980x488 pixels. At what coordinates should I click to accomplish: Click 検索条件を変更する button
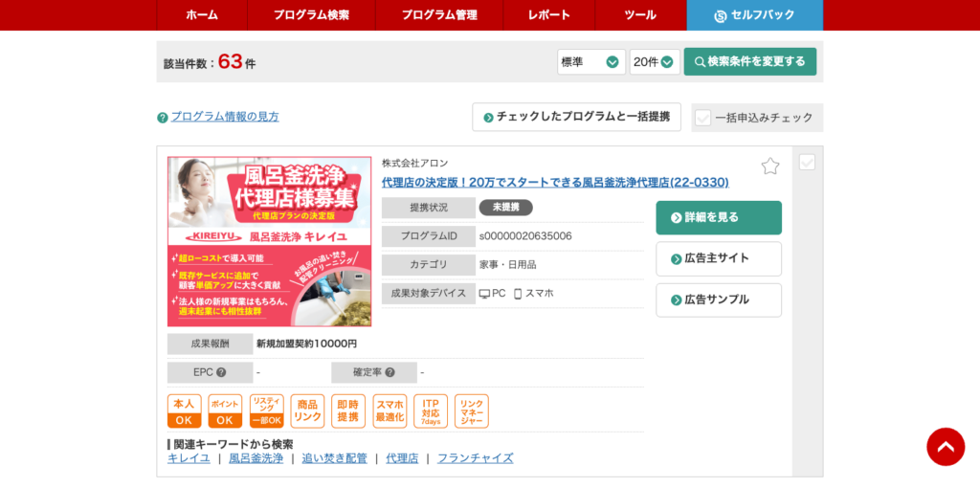pyautogui.click(x=750, y=62)
